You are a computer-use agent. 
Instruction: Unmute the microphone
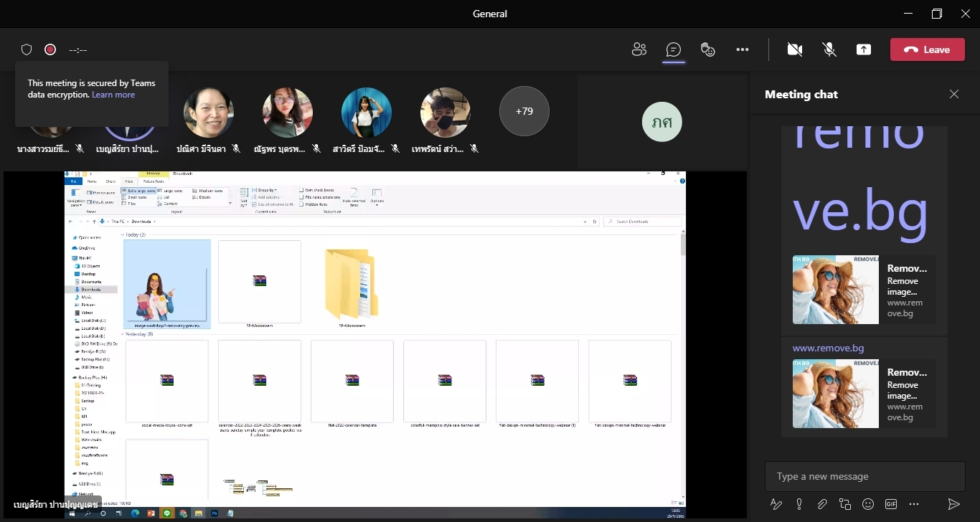coord(829,49)
